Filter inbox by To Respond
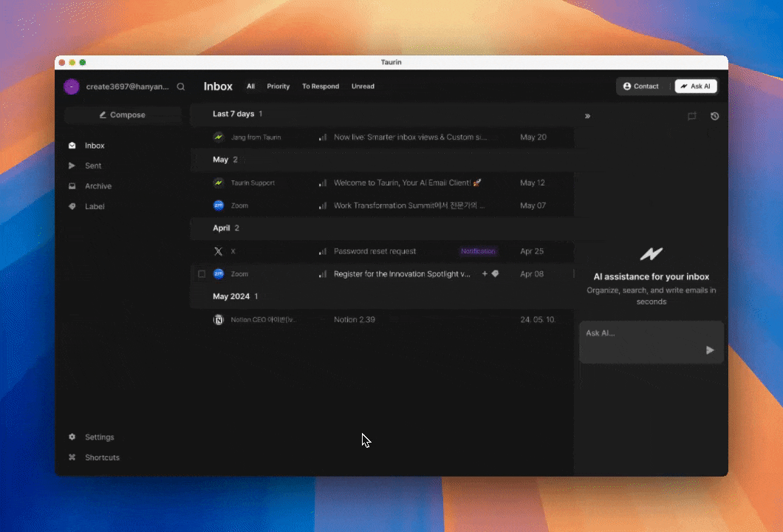The image size is (783, 532). pyautogui.click(x=321, y=86)
